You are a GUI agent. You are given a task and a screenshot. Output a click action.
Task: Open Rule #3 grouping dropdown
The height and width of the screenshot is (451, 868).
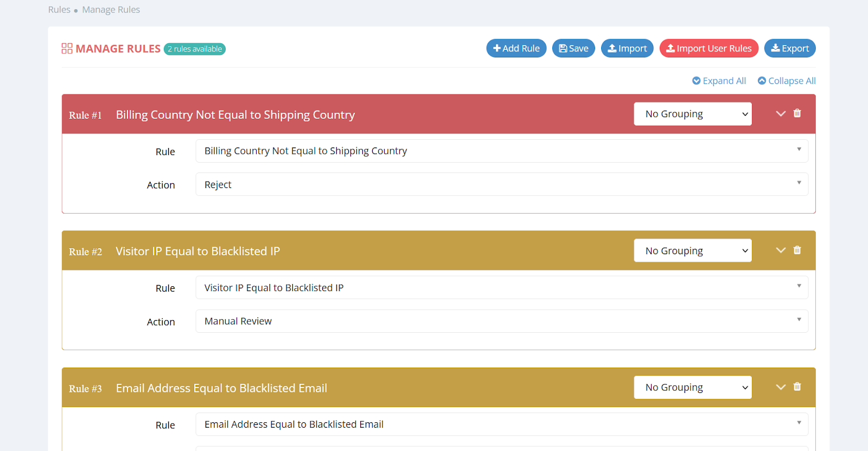point(693,387)
